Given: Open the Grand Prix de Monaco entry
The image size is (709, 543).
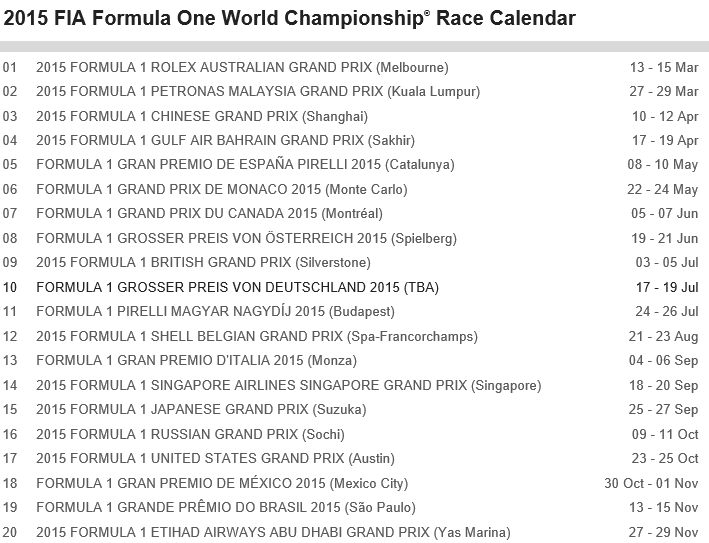Looking at the screenshot, I should [x=222, y=189].
